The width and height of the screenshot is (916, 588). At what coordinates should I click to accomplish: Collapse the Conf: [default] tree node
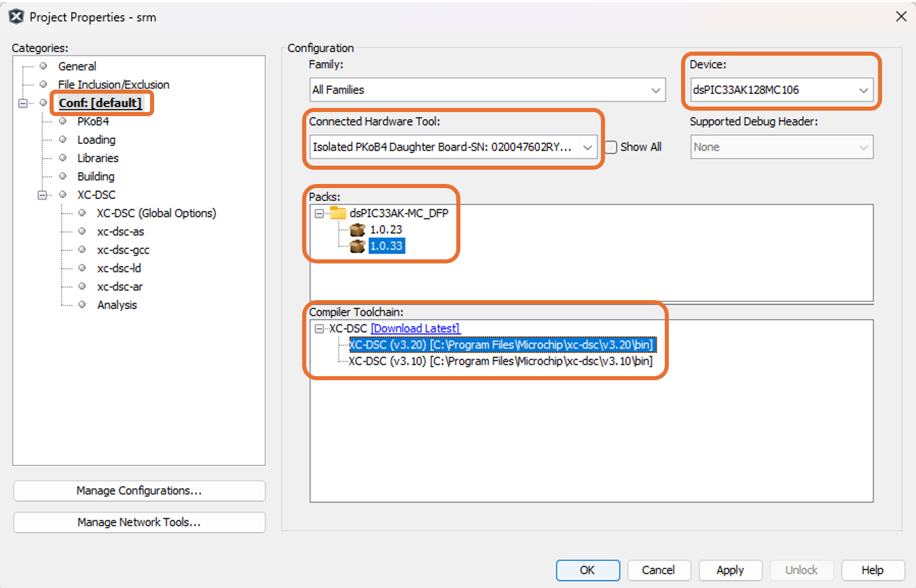tap(24, 103)
